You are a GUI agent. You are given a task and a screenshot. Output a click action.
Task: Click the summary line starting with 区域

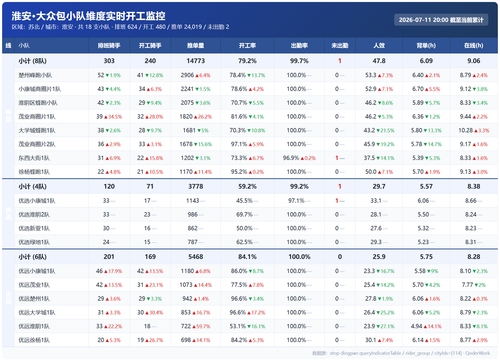click(x=120, y=27)
